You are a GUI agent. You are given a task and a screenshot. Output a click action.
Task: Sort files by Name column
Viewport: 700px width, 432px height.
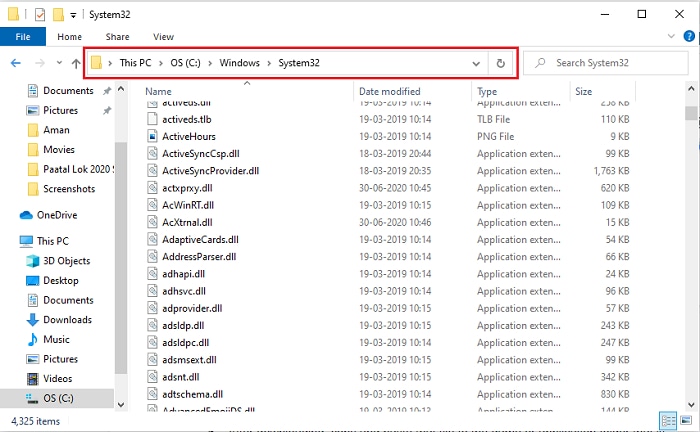(158, 91)
